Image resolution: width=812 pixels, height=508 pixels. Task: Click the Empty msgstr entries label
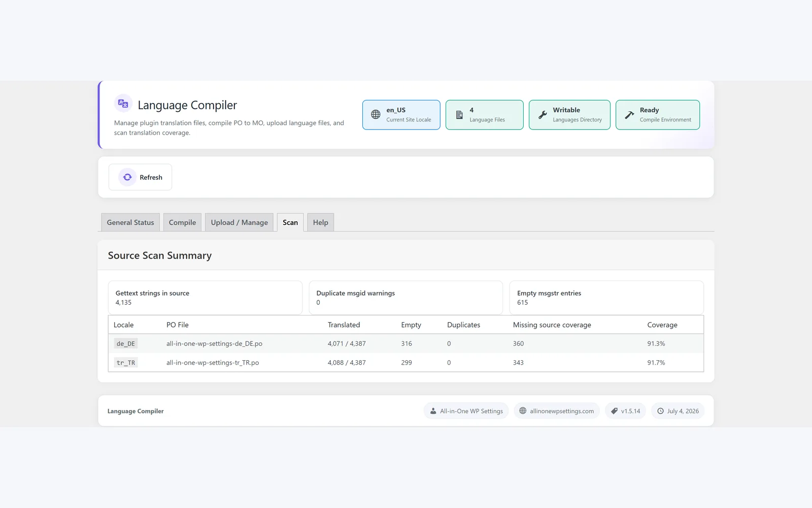point(549,293)
